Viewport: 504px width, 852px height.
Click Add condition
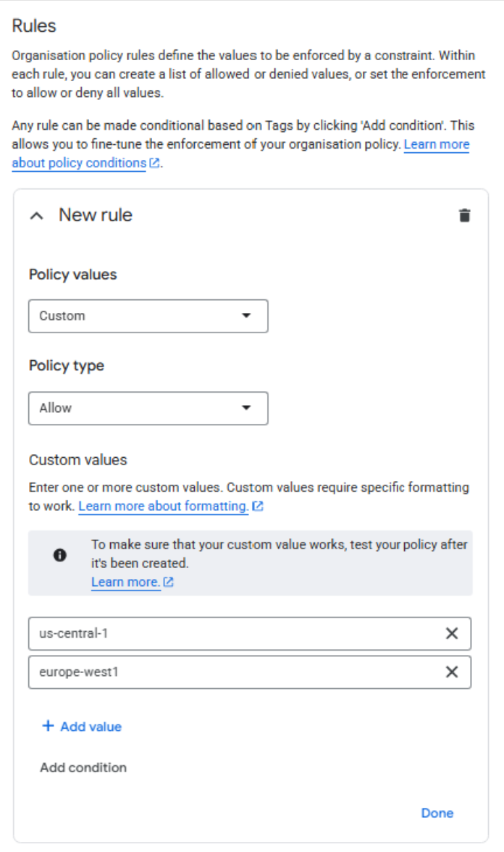click(83, 767)
